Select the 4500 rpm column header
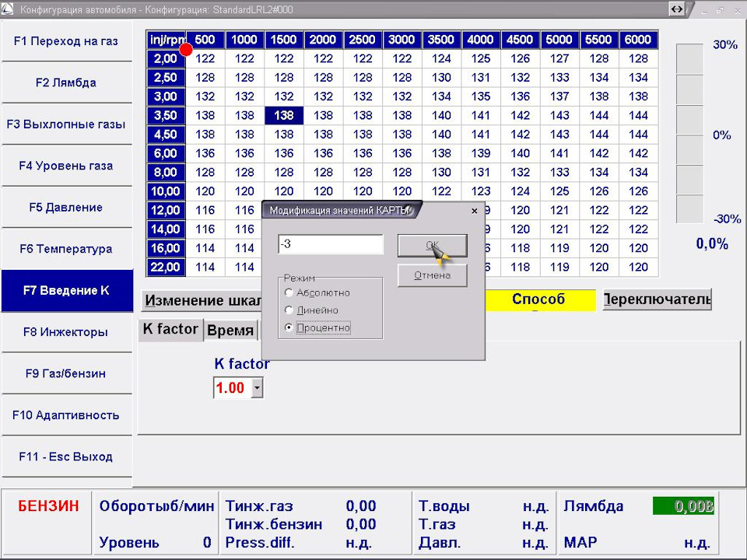 (521, 40)
